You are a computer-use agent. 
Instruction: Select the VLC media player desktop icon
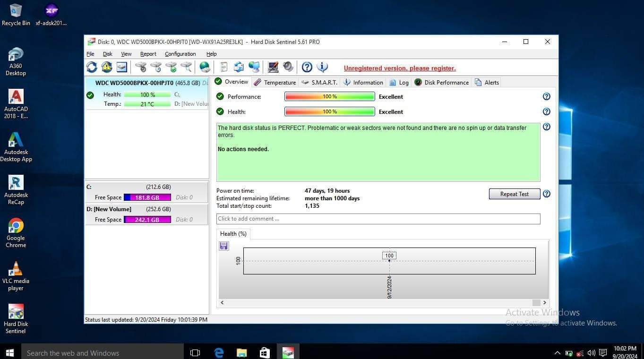16,276
